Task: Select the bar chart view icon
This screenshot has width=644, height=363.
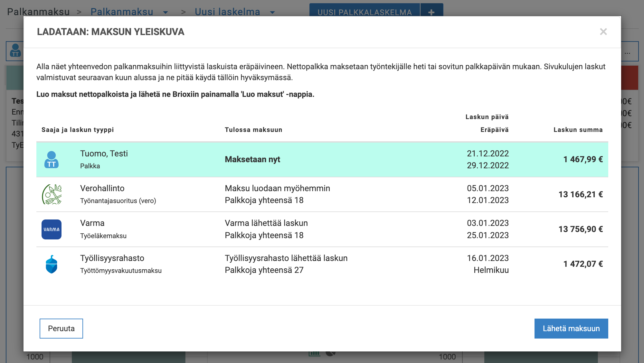Action: [x=314, y=353]
